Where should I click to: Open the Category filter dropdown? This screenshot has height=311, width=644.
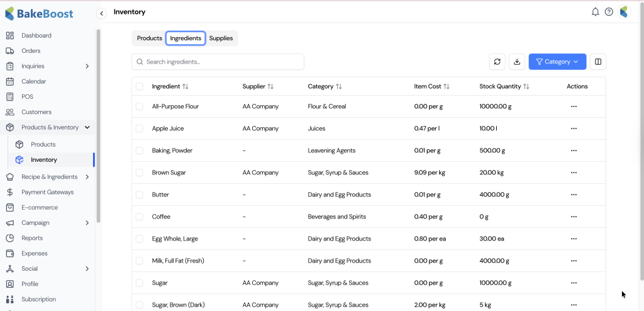557,62
